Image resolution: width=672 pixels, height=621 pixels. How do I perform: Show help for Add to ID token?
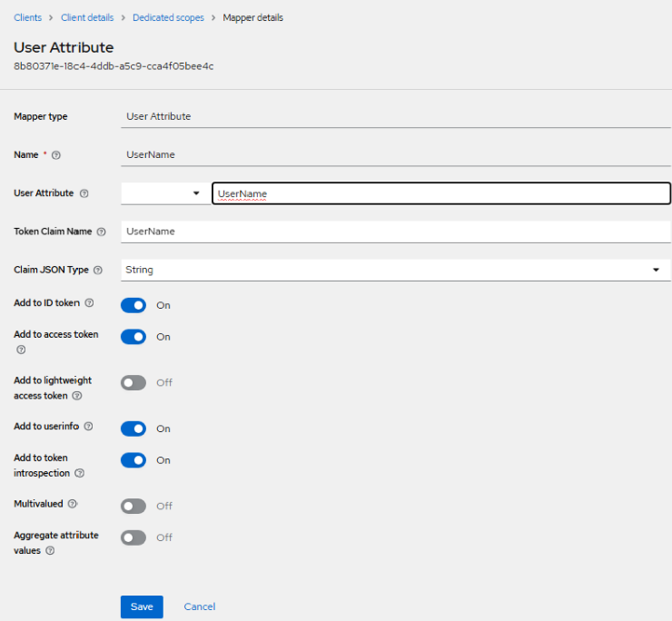(x=89, y=303)
